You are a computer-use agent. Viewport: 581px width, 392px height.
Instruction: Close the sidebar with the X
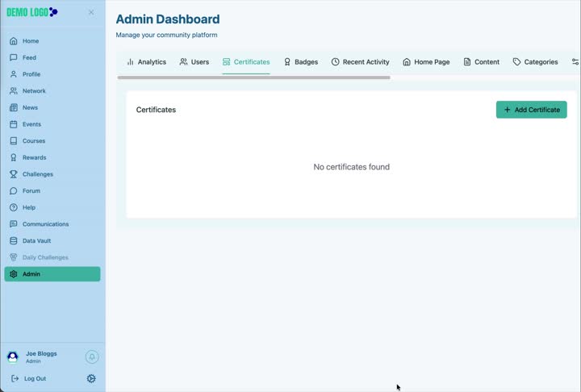coord(91,13)
